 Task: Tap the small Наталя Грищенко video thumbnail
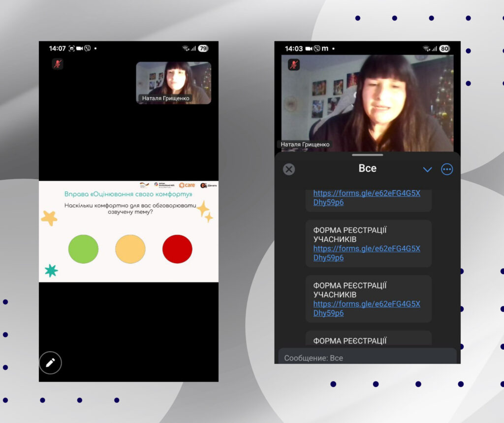(173, 82)
